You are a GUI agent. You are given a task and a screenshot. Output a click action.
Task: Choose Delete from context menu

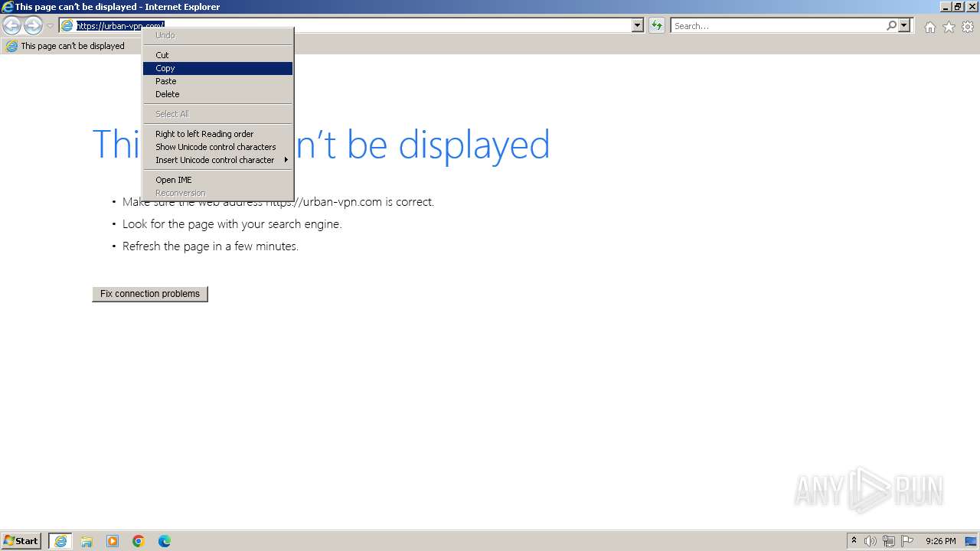[x=217, y=94]
